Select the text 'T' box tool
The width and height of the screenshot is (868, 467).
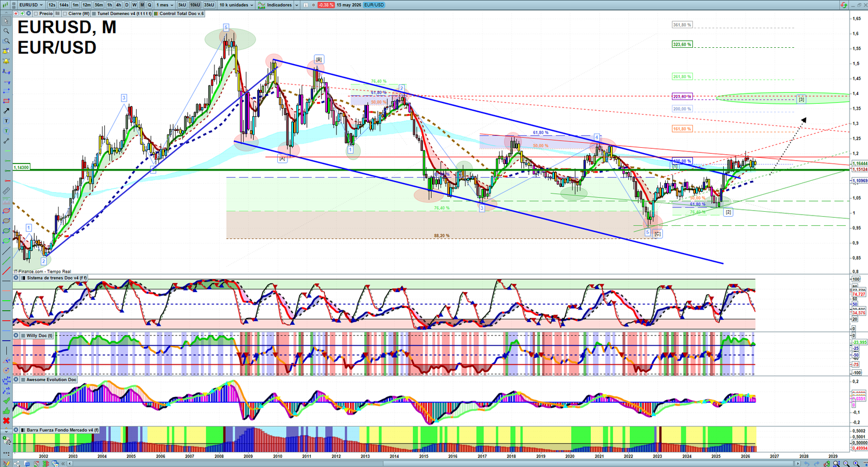pos(7,121)
